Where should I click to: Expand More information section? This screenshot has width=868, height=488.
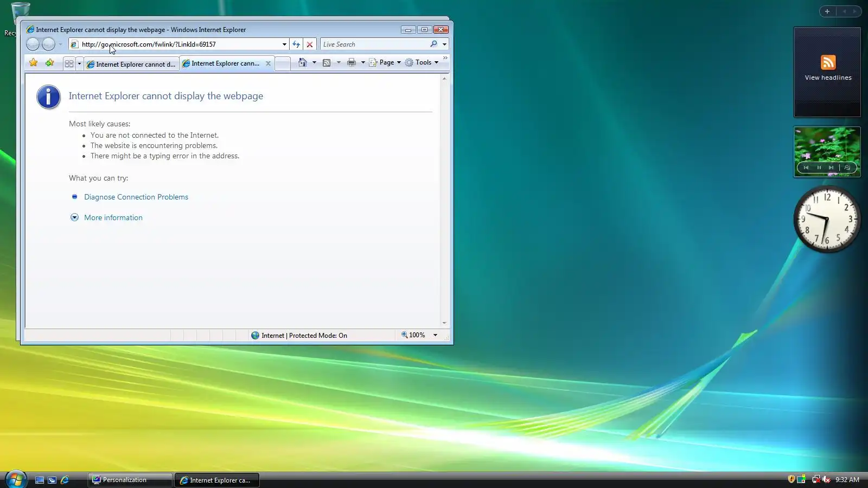click(x=74, y=217)
